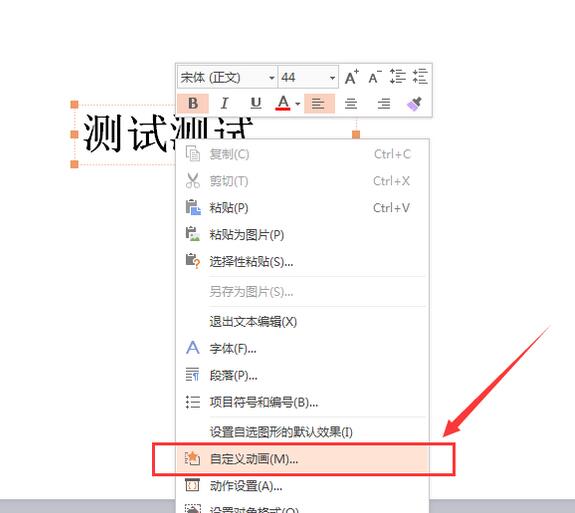
Task: Click the scissors icon beside 剪切(T)
Action: click(193, 181)
